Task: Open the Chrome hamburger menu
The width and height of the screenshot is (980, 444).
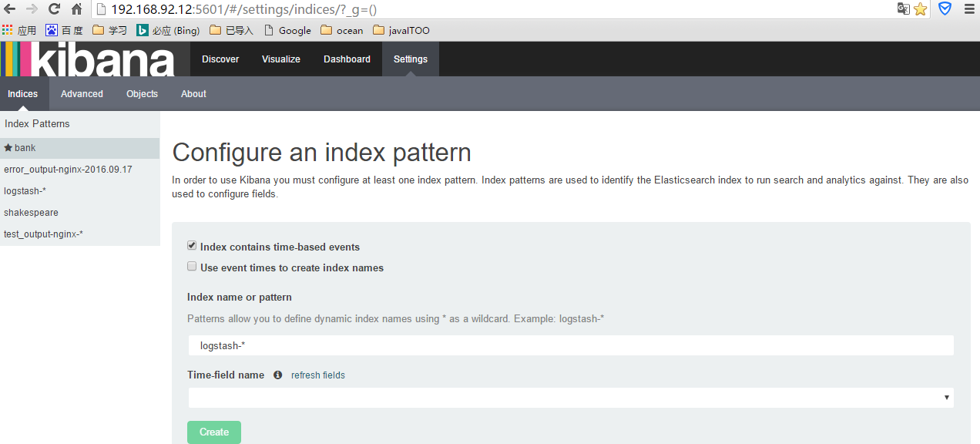Action: click(x=969, y=9)
